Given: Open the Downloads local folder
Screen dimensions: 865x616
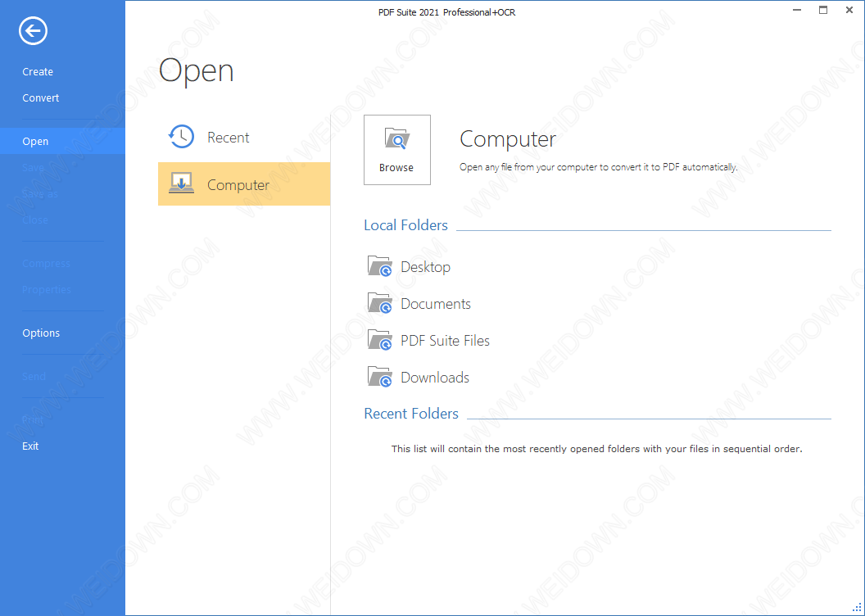Looking at the screenshot, I should click(x=435, y=378).
